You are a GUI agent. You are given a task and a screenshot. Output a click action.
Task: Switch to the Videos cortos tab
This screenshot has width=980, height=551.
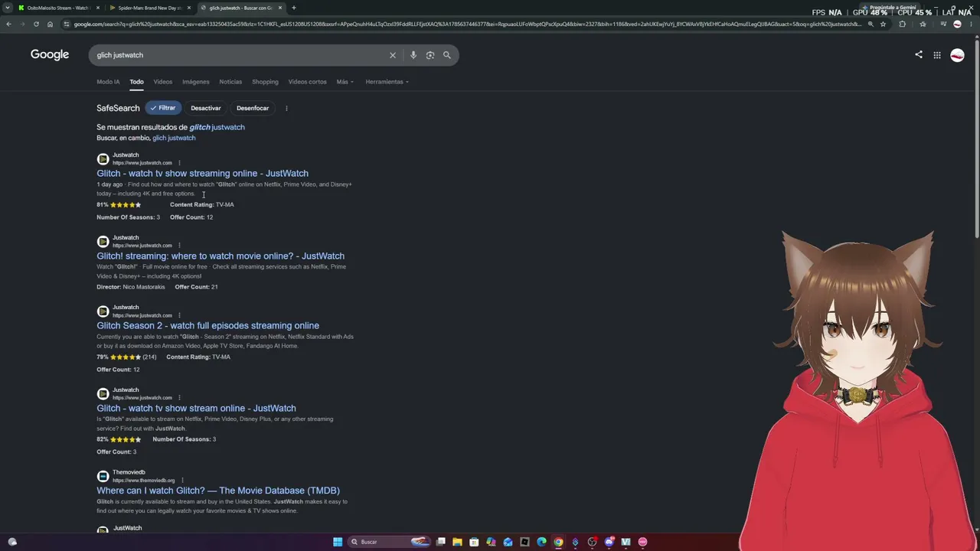click(307, 82)
